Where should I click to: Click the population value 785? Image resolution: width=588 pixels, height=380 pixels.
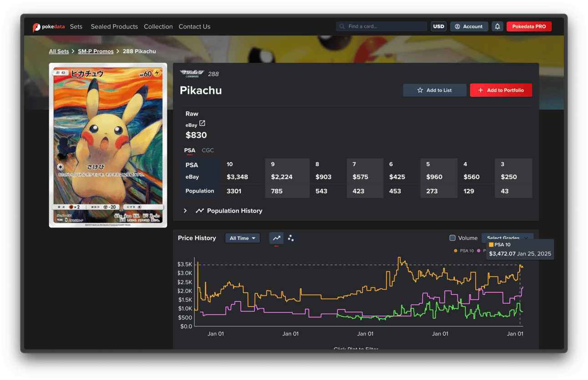pos(277,191)
